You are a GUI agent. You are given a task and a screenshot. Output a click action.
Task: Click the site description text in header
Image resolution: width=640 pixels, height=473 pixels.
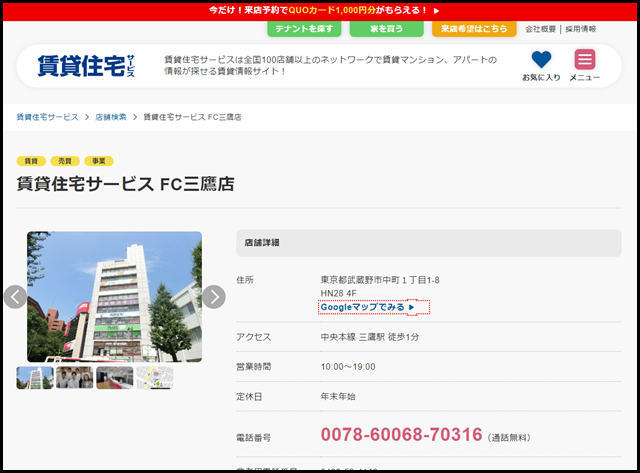331,65
